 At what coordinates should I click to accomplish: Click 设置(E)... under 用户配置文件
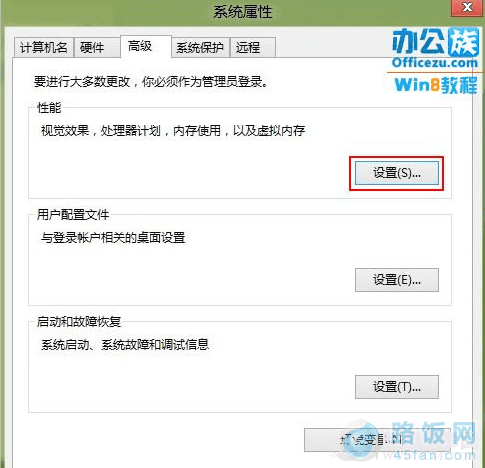[x=397, y=280]
